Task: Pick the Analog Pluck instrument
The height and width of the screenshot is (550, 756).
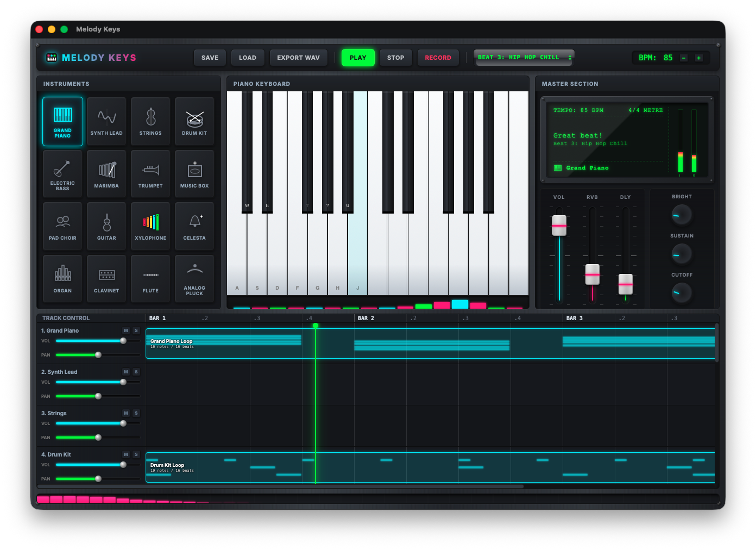Action: (194, 279)
